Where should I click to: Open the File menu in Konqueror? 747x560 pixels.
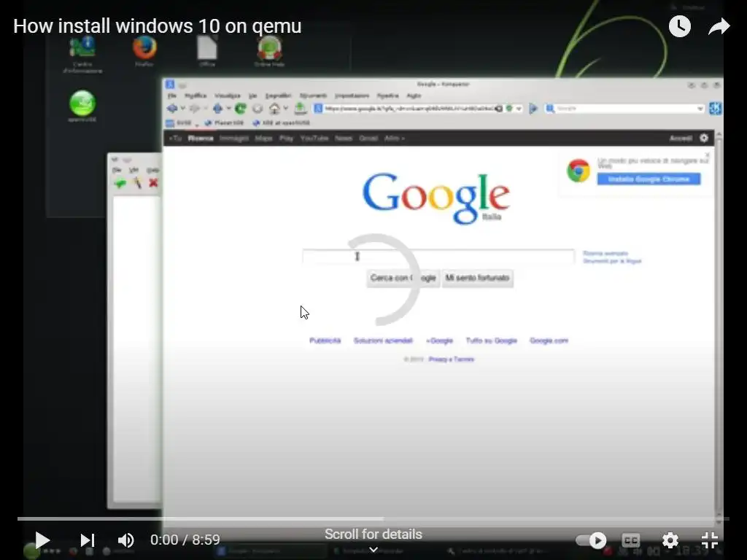pos(172,96)
